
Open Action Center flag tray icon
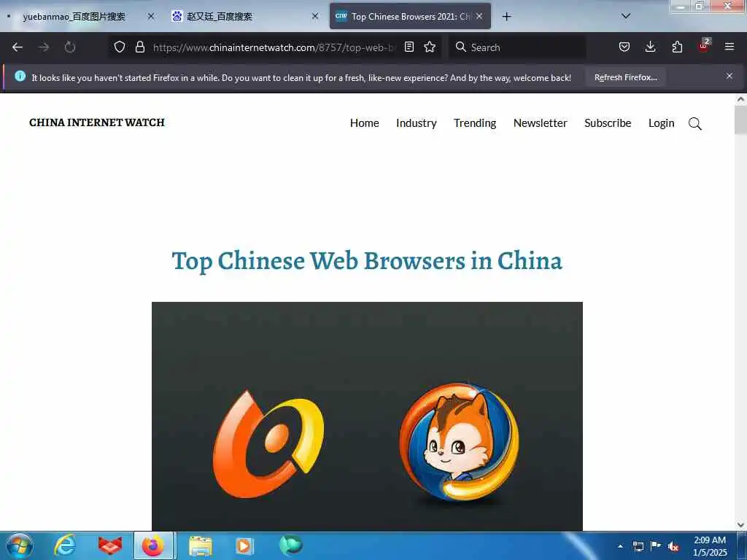(x=656, y=545)
